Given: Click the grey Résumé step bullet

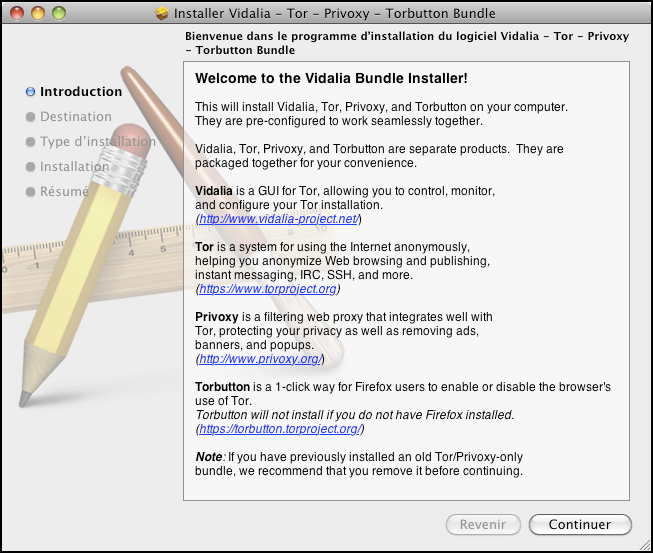Looking at the screenshot, I should (30, 192).
